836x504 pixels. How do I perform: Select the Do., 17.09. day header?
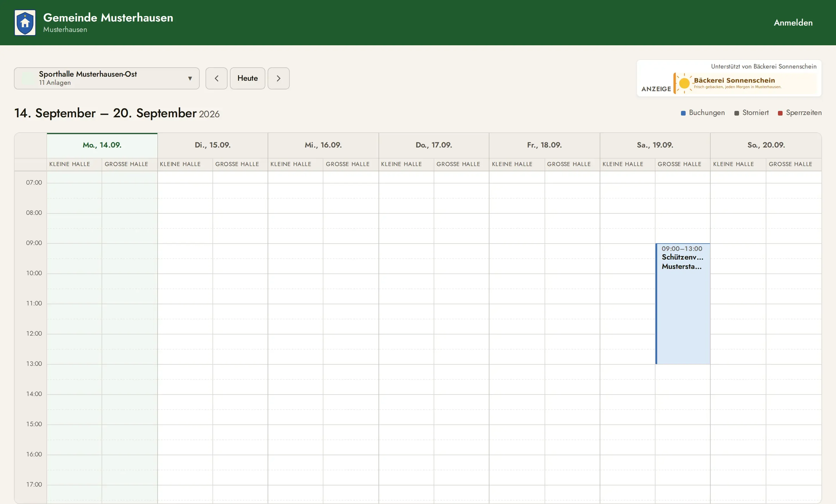click(434, 145)
